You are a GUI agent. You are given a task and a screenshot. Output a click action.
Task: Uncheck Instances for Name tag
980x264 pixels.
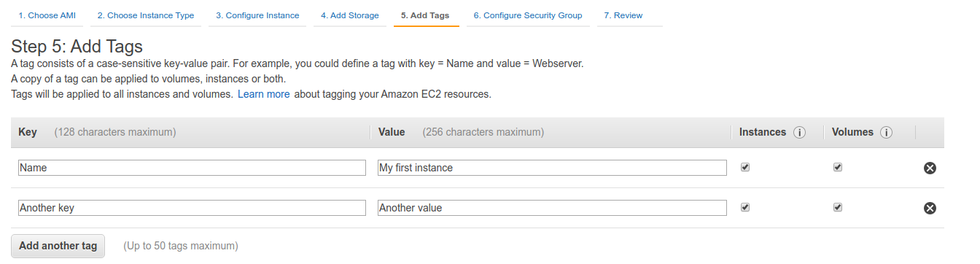[744, 167]
